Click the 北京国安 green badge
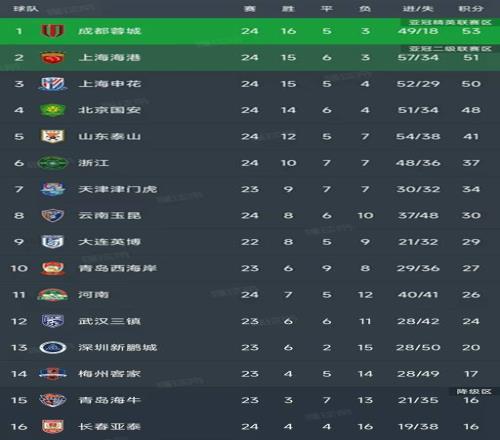Screen dimensions: 500x440 pyautogui.click(x=52, y=110)
